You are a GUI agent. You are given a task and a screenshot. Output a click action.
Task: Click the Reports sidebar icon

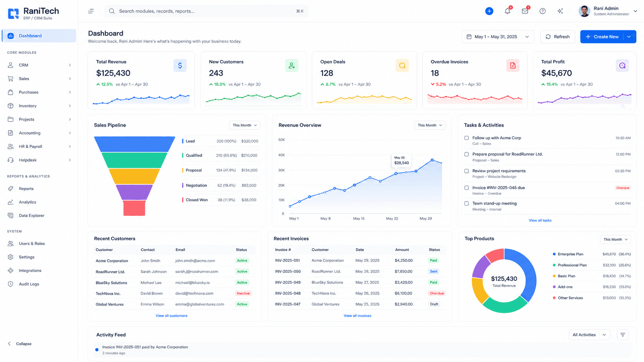[x=11, y=189]
